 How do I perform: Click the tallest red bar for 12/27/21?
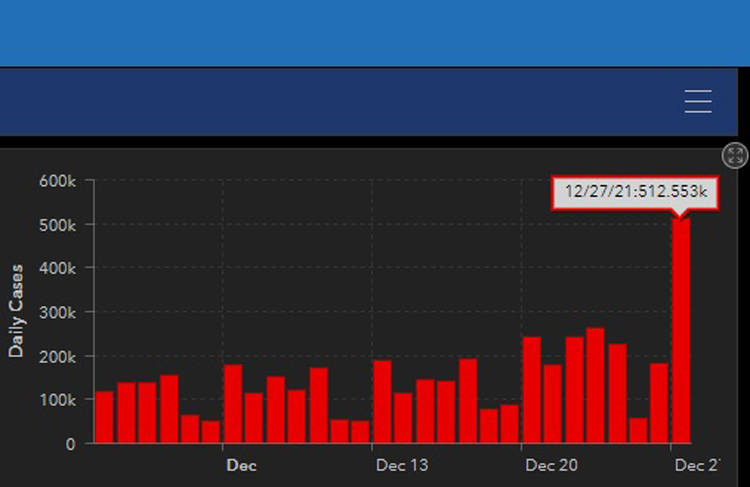point(681,330)
